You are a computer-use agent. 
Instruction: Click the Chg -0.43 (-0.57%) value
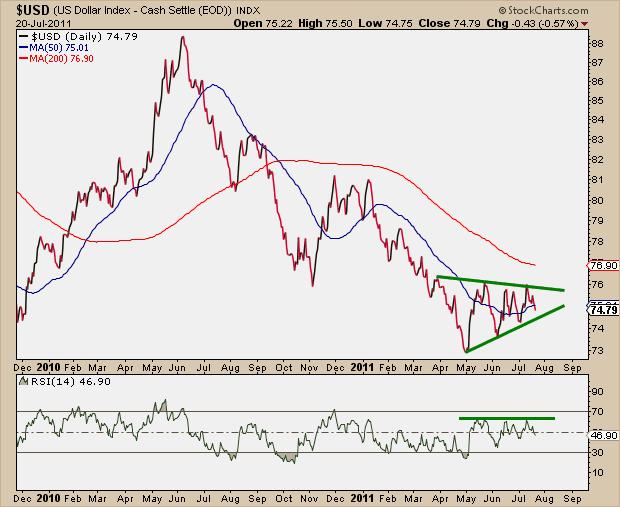(532, 23)
